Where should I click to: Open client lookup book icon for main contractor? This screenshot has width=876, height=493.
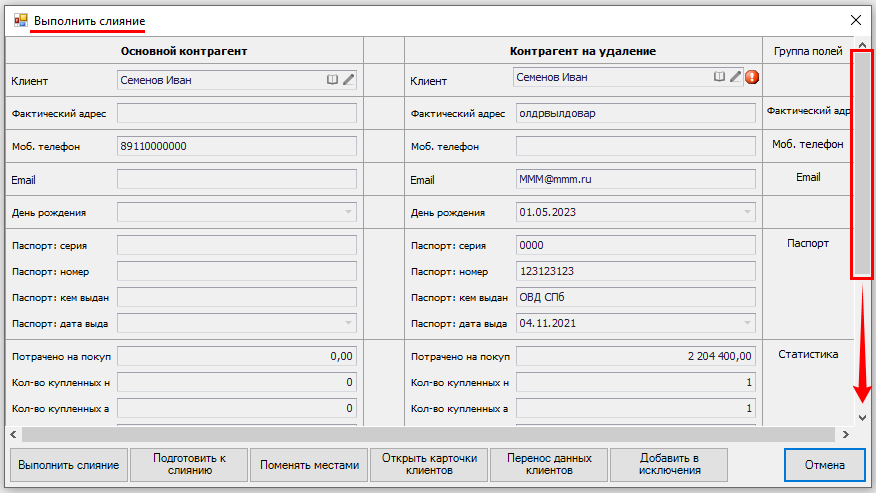pyautogui.click(x=333, y=80)
